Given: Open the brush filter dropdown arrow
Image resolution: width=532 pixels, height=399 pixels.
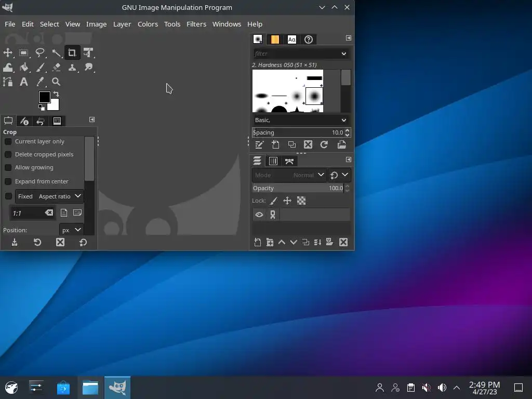Looking at the screenshot, I should click(344, 54).
